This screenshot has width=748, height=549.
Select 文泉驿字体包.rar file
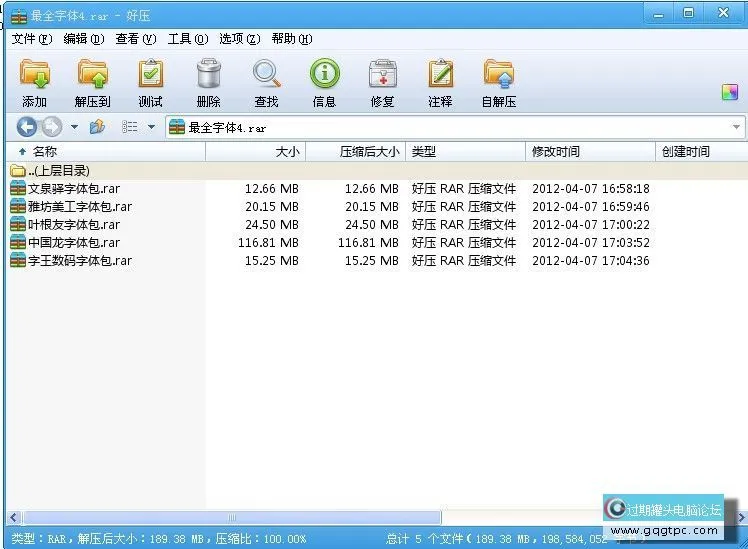[74, 188]
